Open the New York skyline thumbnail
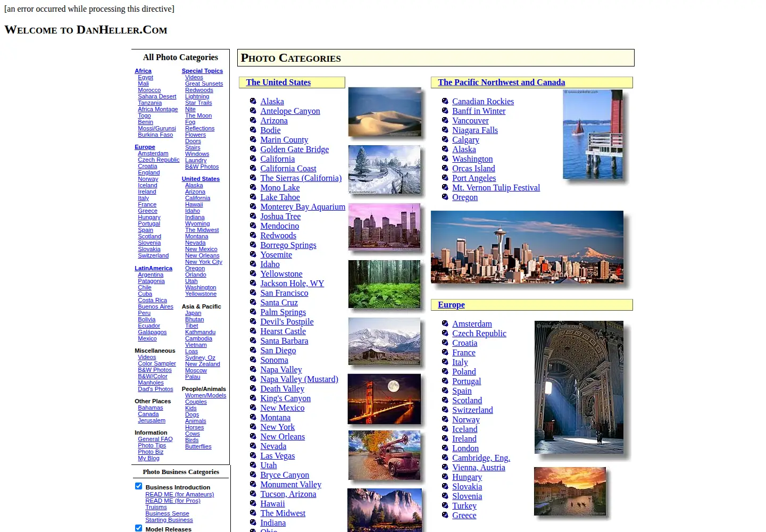Image resolution: width=766 pixels, height=532 pixels. coord(385,227)
